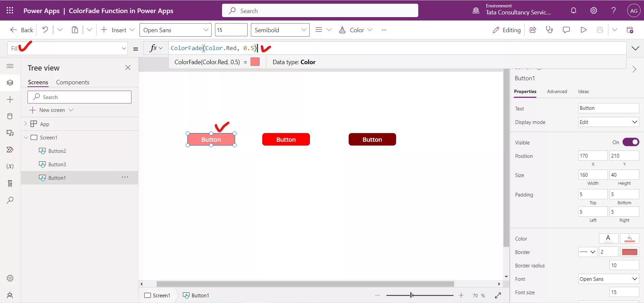The width and height of the screenshot is (644, 303).
Task: Open the Tree view panel icon
Action: tap(10, 83)
